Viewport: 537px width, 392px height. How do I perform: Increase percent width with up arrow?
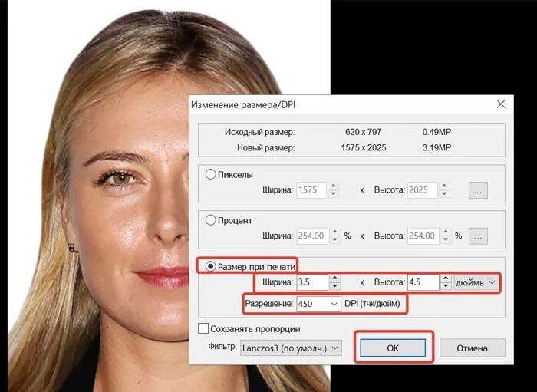[334, 232]
